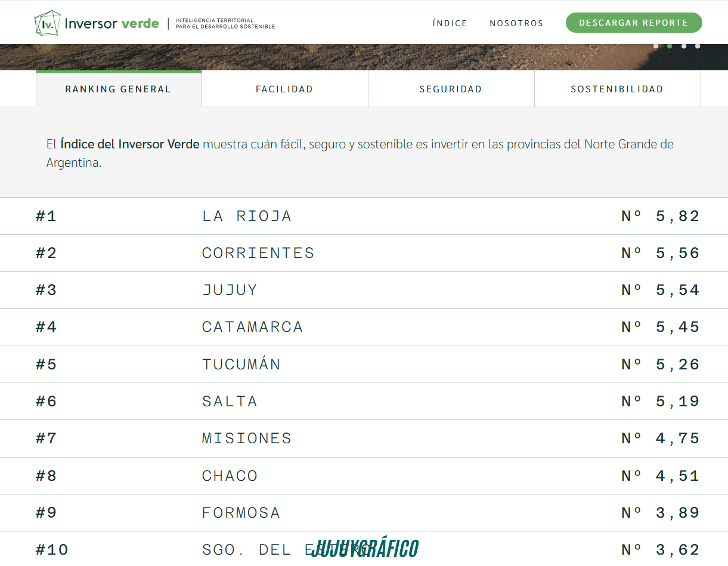The height and width of the screenshot is (566, 728).
Task: Open the ÍNDICE menu item
Action: tap(450, 23)
